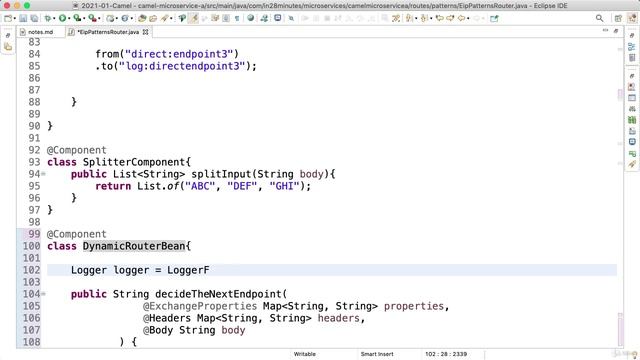Screen dimensions: 640x360
Task: Select the Java perspective icon
Action: (632, 18)
